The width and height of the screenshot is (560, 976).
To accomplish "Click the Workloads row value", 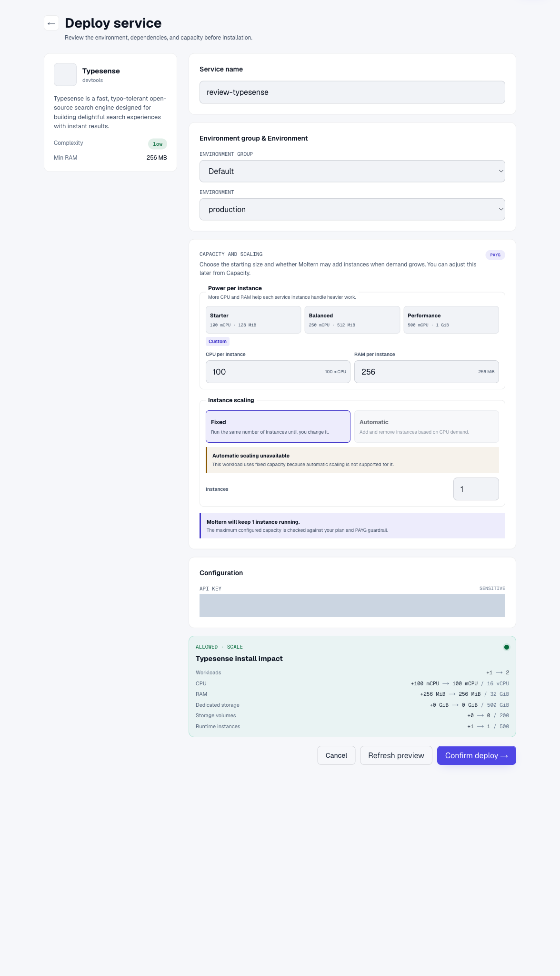I will coord(498,673).
